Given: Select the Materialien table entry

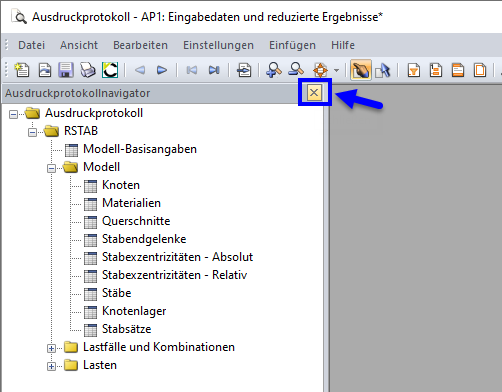Looking at the screenshot, I should tap(131, 203).
